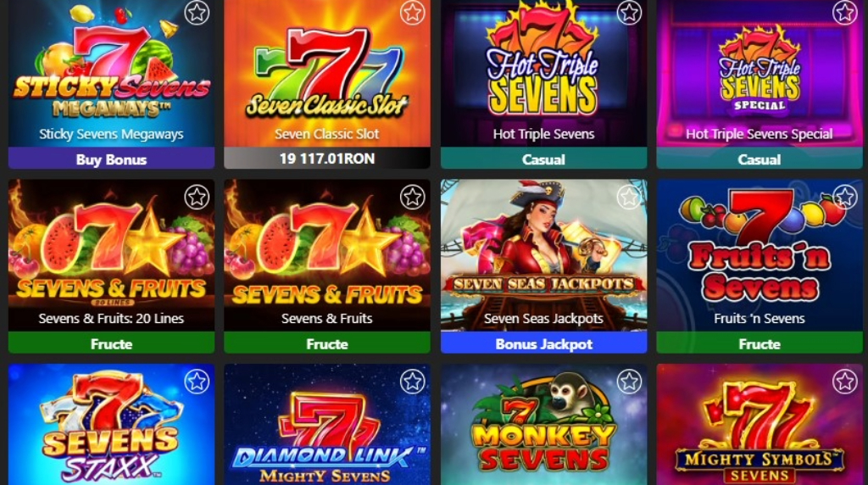This screenshot has height=485, width=868.
Task: Click Fructe label under Fruits 'n Sevens
Action: pos(759,343)
